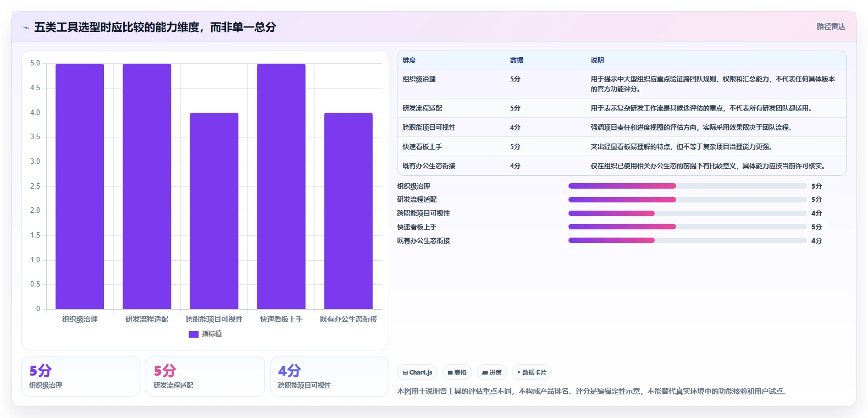Screen dimensions: 868x418
Task: Click the 进度 chip
Action: [x=491, y=372]
